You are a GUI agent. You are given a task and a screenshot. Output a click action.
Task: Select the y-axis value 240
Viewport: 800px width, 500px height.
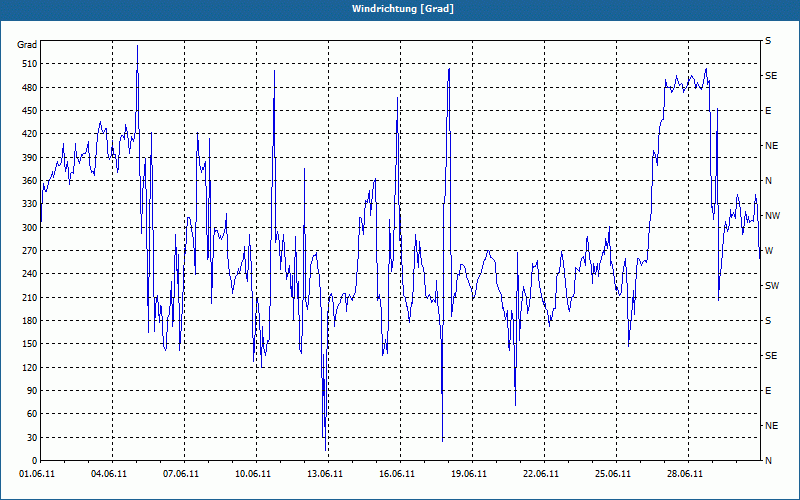pos(30,274)
